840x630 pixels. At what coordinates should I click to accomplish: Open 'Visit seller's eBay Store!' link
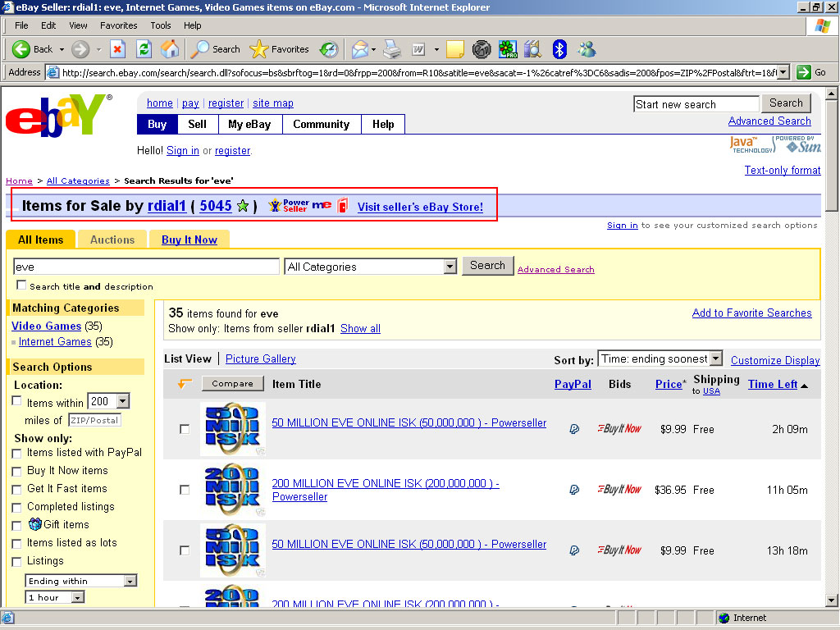[x=420, y=207]
